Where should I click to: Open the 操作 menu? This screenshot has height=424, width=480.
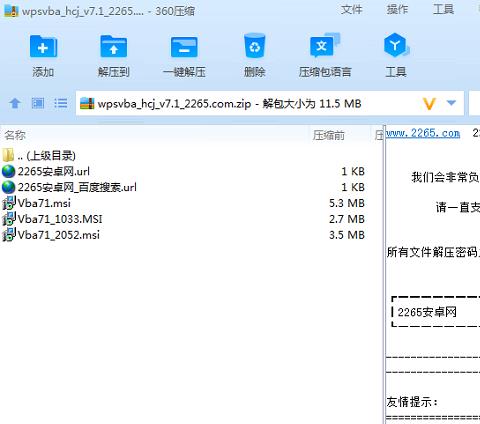tap(397, 9)
